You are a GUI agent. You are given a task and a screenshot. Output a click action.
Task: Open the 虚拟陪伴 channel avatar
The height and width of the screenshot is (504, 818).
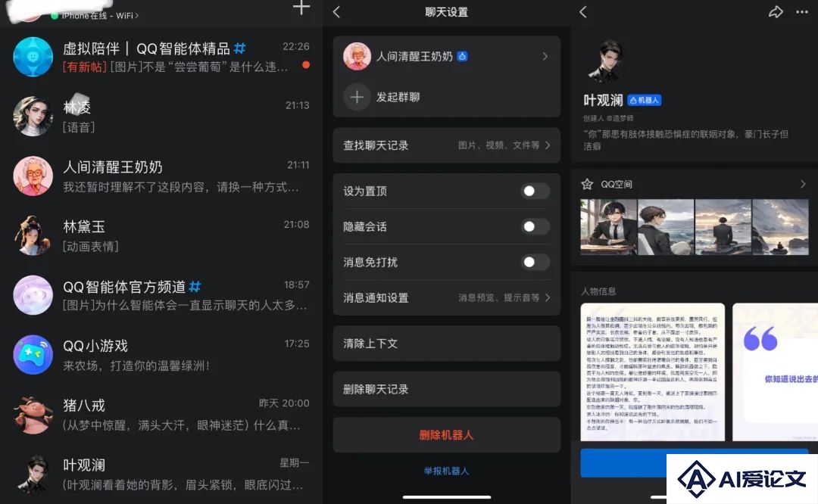[33, 57]
